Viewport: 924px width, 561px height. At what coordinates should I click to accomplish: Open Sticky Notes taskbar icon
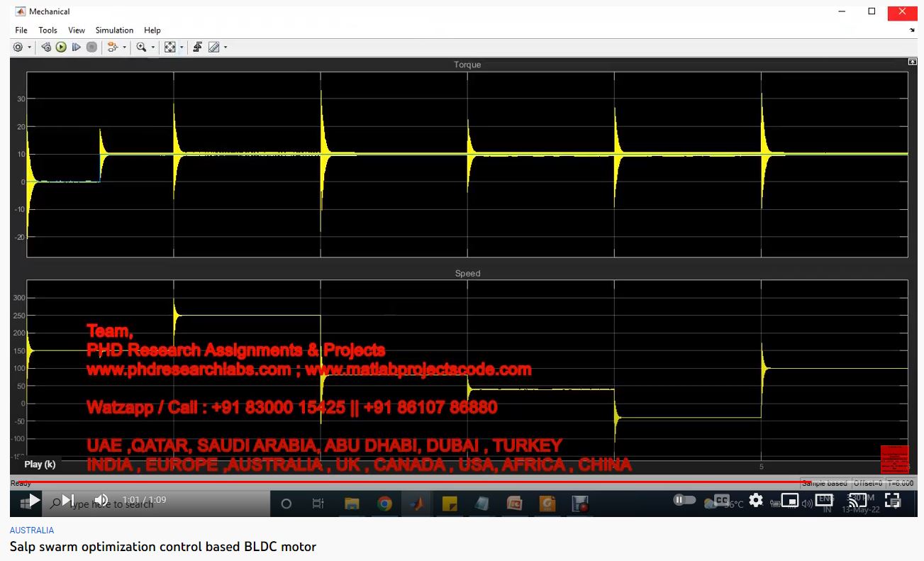(449, 504)
